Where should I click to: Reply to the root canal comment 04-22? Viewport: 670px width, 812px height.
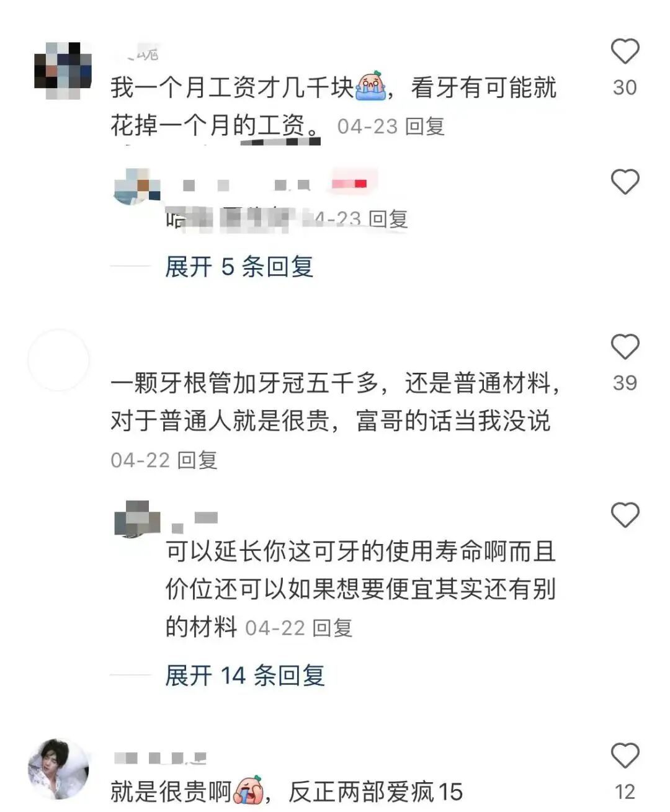(197, 460)
